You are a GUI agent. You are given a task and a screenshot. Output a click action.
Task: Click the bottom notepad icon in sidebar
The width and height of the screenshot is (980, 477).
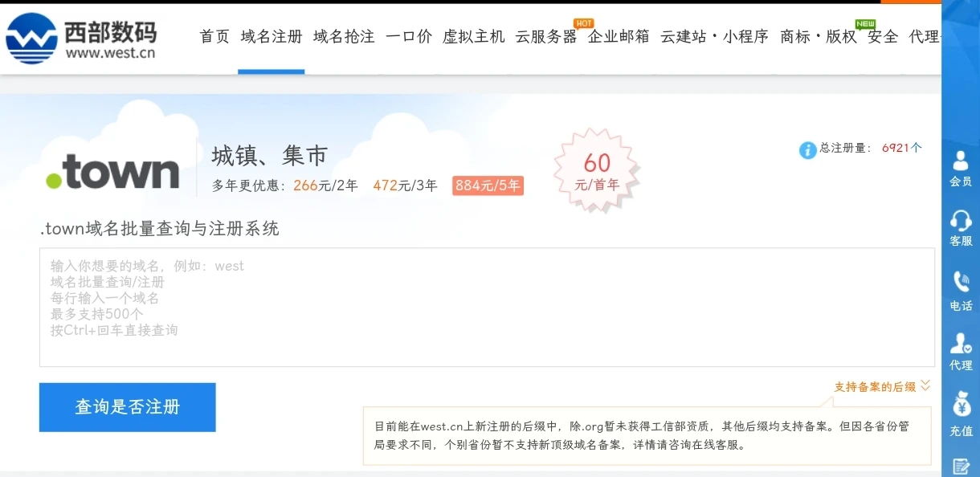coord(961,466)
